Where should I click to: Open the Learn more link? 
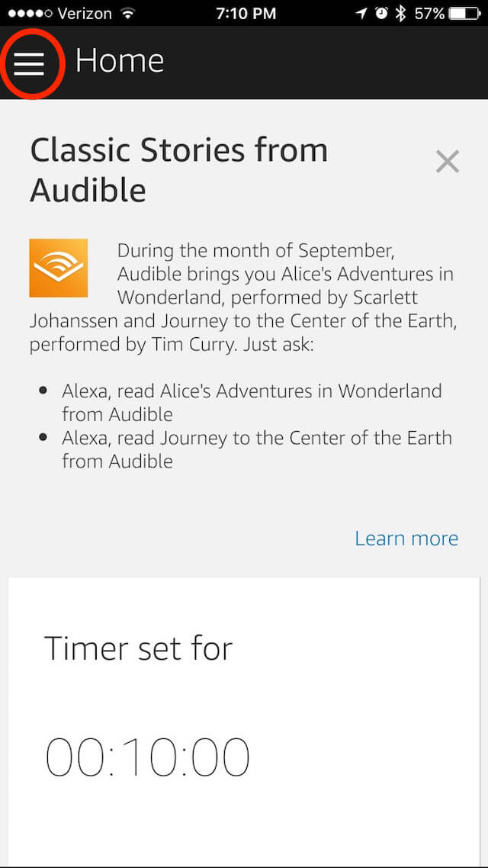pos(406,538)
